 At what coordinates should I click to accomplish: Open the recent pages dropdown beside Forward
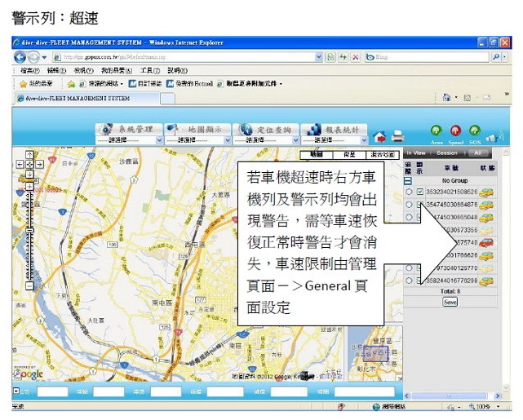(44, 58)
